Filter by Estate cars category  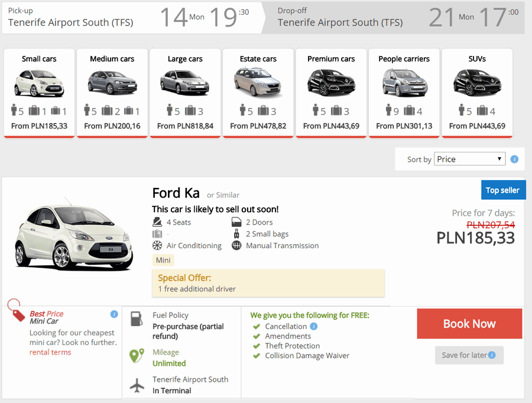[x=258, y=93]
